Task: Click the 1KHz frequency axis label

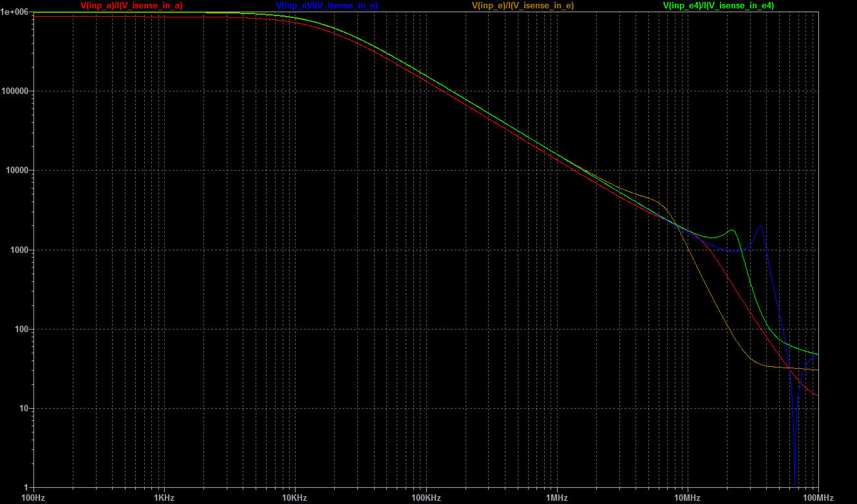Action: 164,498
